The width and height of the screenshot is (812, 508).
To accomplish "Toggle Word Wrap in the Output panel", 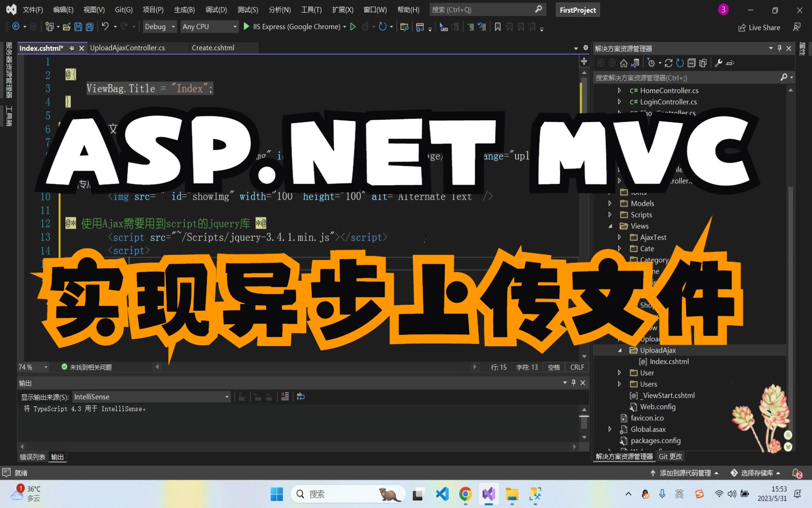I will tap(301, 397).
